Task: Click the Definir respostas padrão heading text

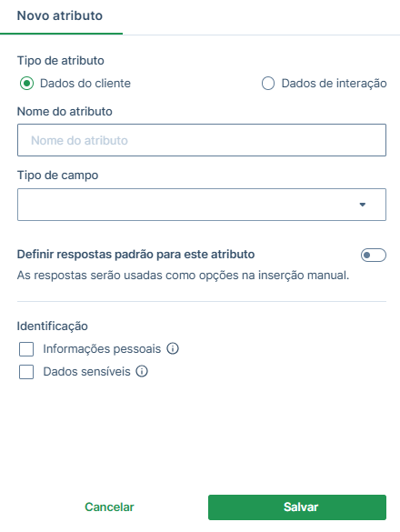Action: pyautogui.click(x=135, y=255)
